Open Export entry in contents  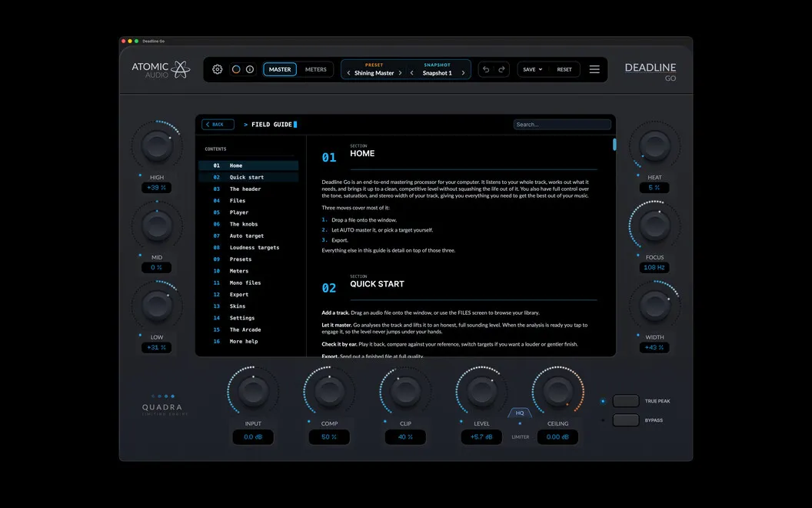point(248,295)
